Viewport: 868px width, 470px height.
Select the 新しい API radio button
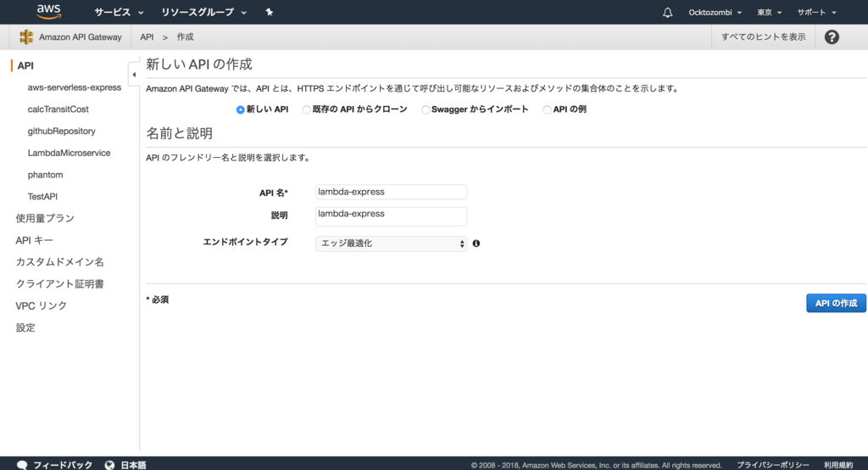(240, 109)
